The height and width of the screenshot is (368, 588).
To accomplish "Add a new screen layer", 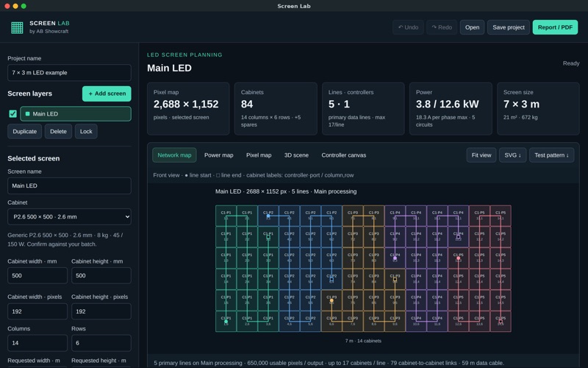I will (x=107, y=93).
